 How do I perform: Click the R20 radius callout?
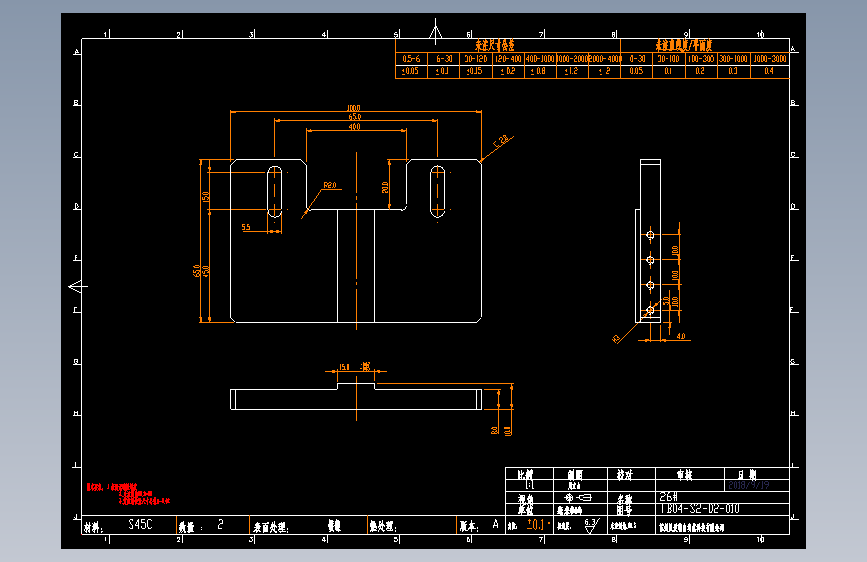click(x=330, y=185)
